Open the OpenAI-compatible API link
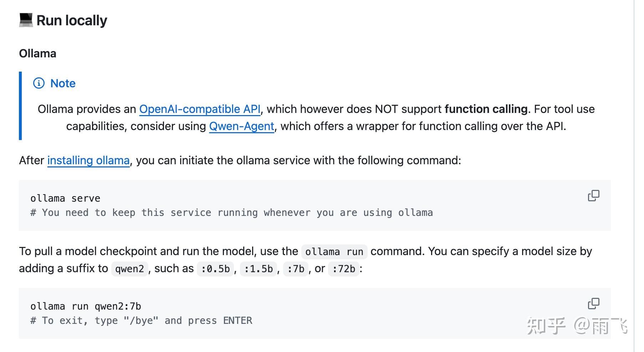 (x=200, y=109)
